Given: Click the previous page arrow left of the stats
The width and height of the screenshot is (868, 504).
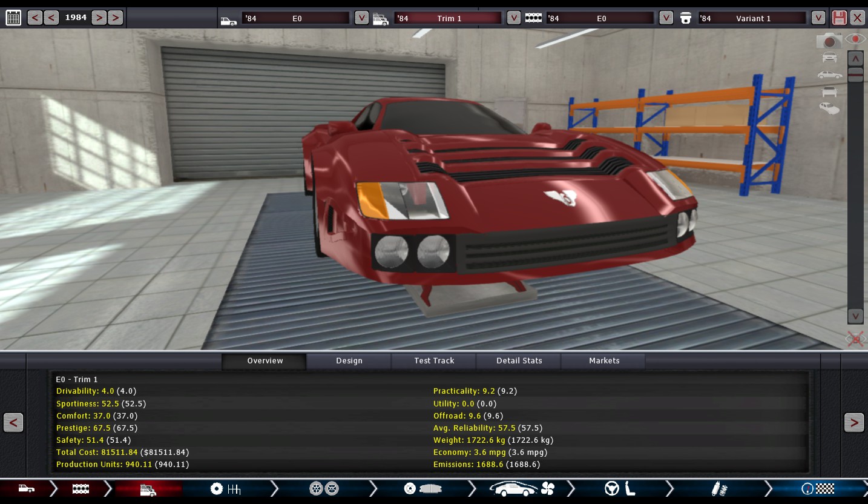Looking at the screenshot, I should point(13,422).
